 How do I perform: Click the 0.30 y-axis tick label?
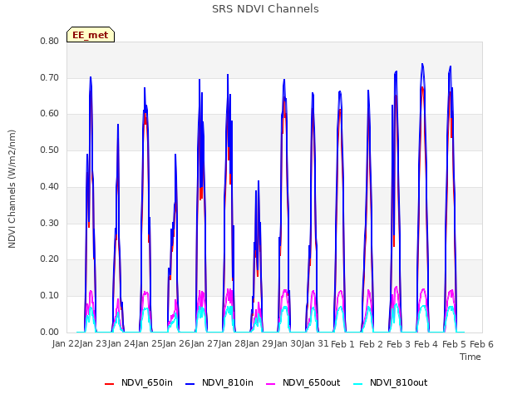coord(50,224)
